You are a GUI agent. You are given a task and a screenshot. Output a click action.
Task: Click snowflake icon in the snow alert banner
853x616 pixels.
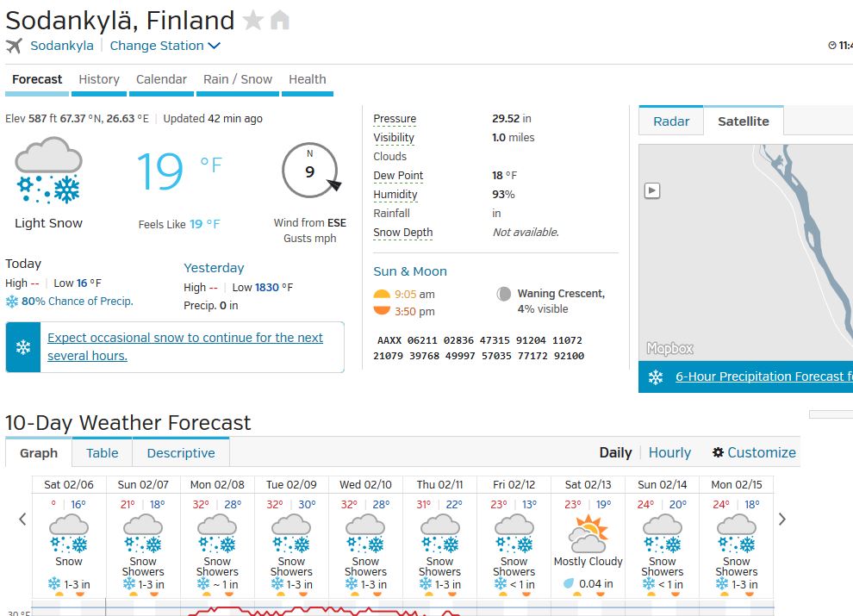[23, 347]
